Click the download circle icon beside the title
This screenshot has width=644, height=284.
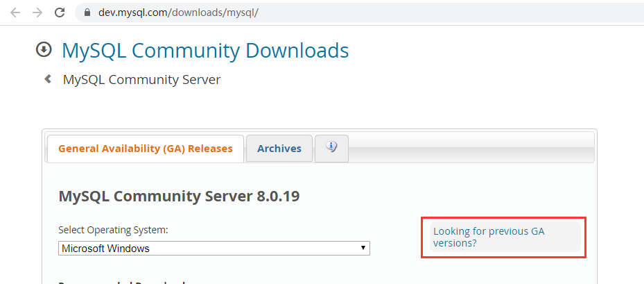coord(44,50)
